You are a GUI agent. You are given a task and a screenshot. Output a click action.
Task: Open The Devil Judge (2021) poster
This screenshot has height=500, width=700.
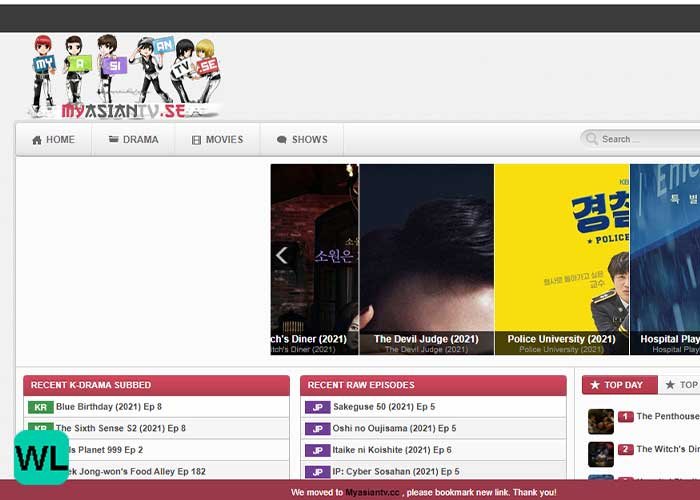426,259
